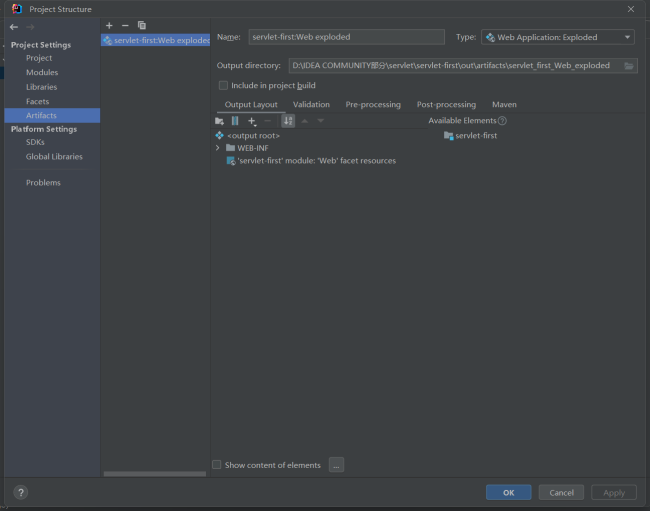650x511 pixels.
Task: Open the help question mark button
Action: click(x=21, y=492)
